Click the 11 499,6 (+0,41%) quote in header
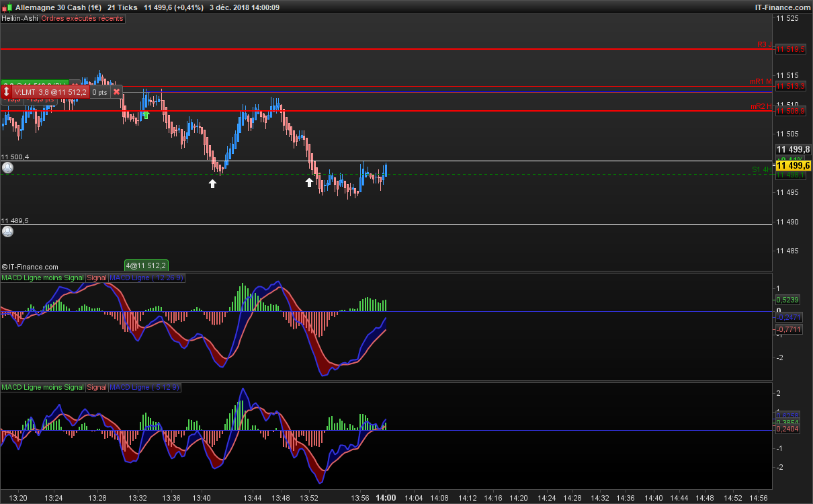The image size is (813, 504). [173, 7]
